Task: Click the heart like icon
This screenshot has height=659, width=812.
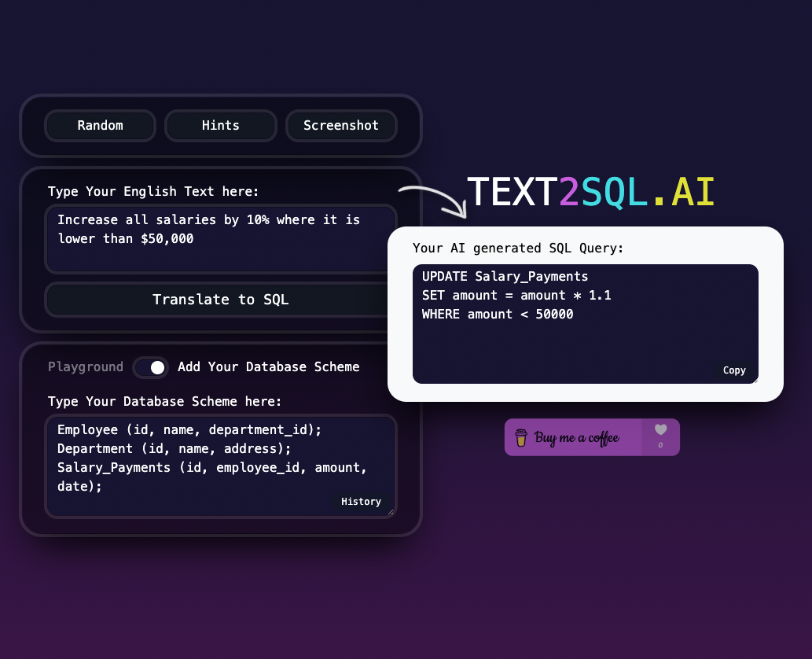Action: 660,430
